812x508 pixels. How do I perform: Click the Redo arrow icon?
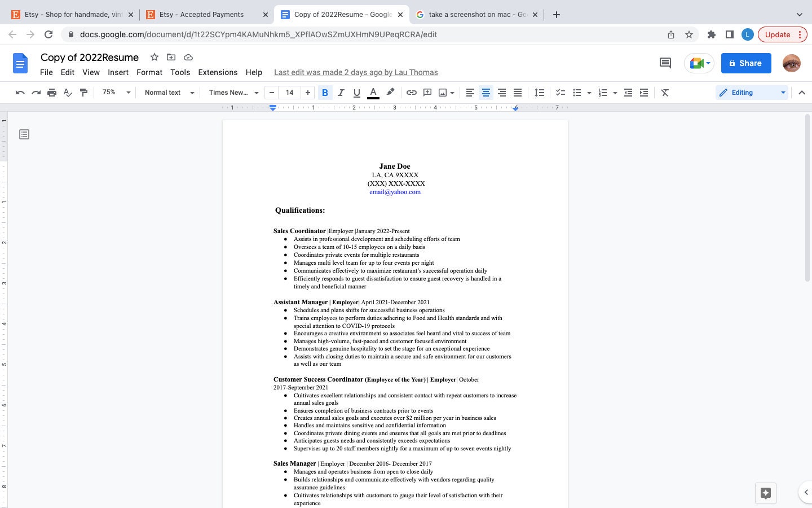36,93
